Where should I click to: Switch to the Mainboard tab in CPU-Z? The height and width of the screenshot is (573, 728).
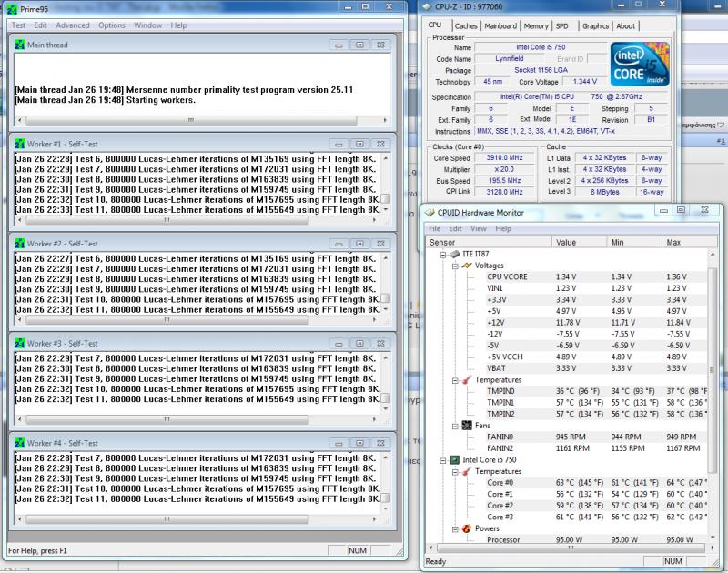coord(500,26)
